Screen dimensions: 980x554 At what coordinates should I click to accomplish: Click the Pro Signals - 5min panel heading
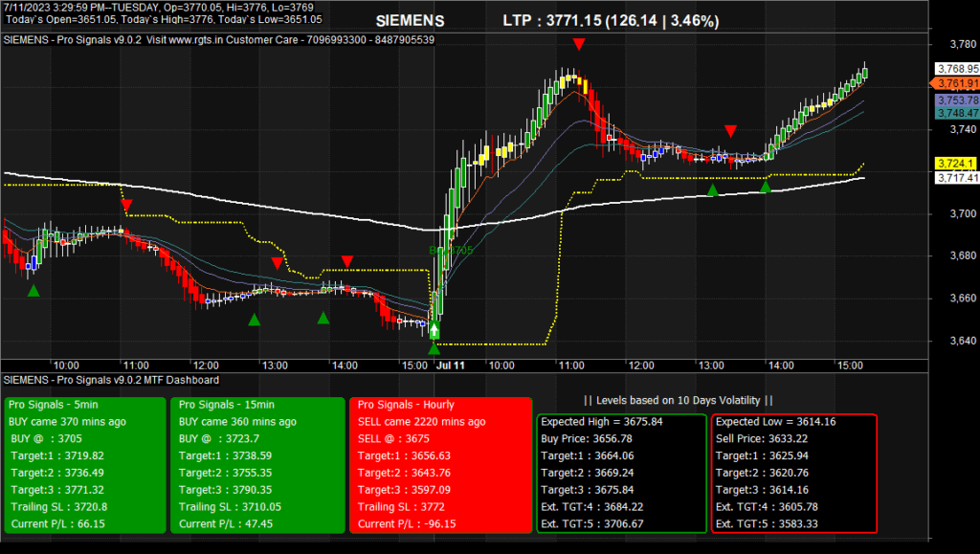click(54, 405)
